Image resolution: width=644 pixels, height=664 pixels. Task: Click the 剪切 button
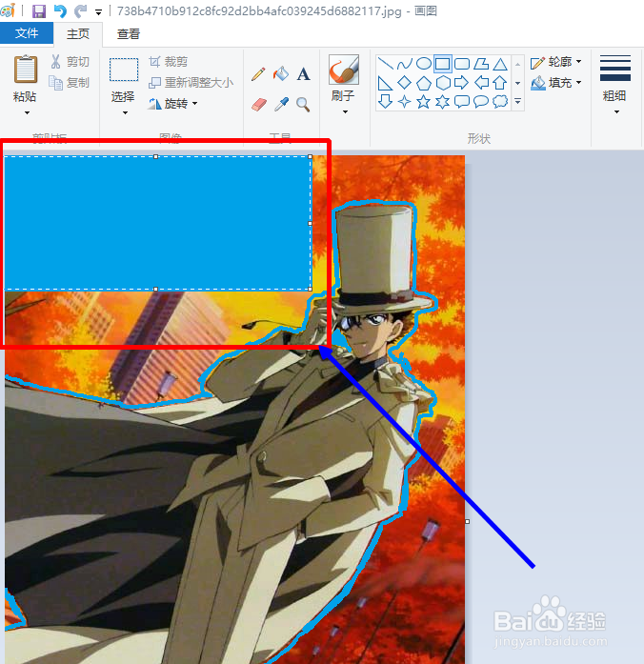tap(70, 62)
